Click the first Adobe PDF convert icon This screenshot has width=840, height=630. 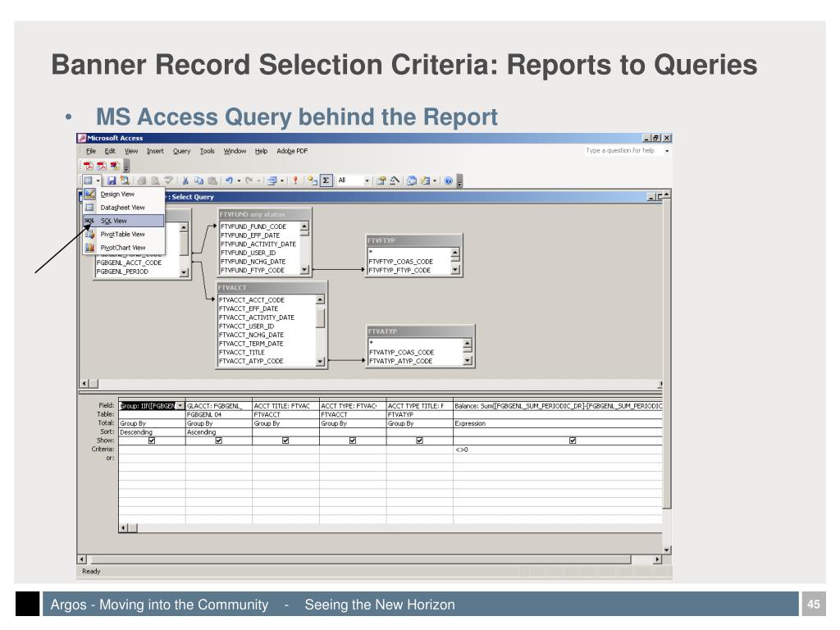[89, 166]
